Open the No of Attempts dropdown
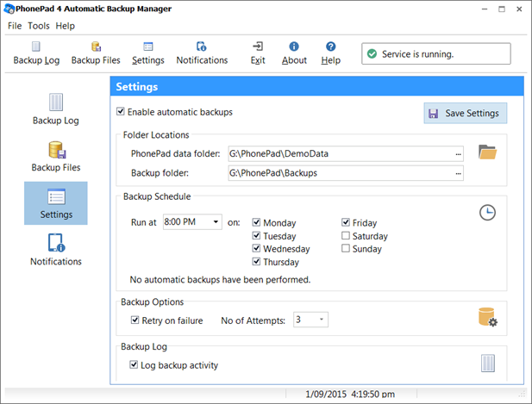 [x=321, y=320]
